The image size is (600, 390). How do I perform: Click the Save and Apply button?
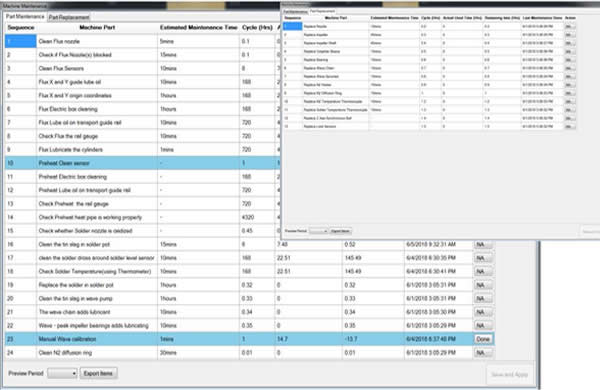[x=509, y=374]
